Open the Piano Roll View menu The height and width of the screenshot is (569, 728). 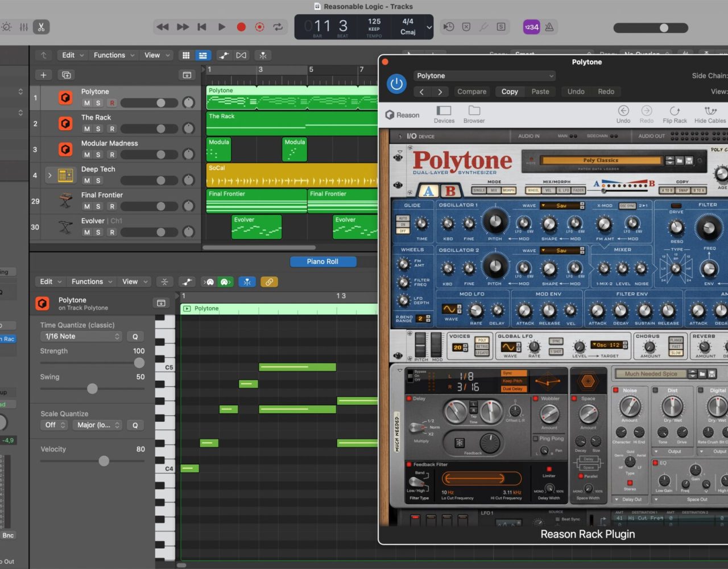click(x=134, y=282)
